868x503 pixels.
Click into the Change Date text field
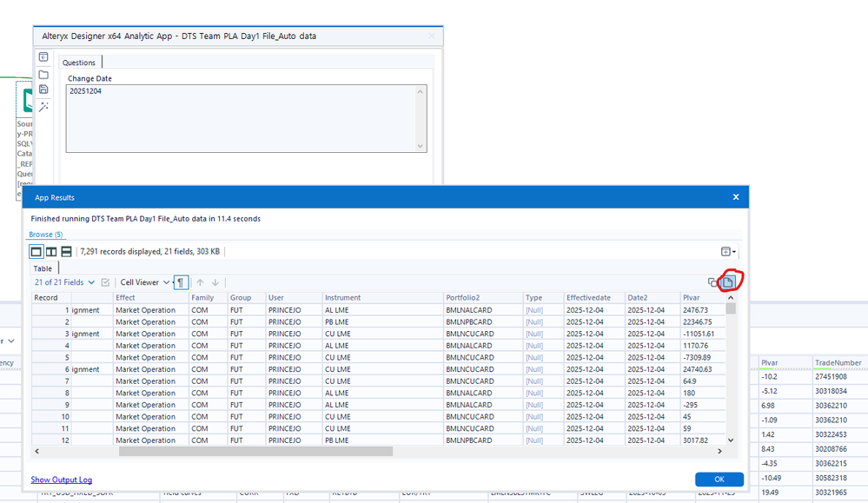(242, 118)
